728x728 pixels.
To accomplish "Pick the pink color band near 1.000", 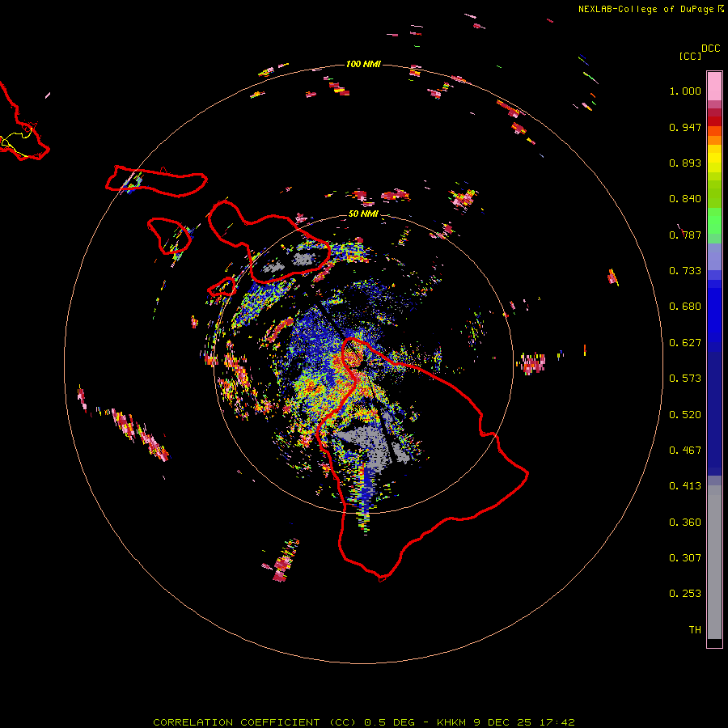I will [714, 87].
